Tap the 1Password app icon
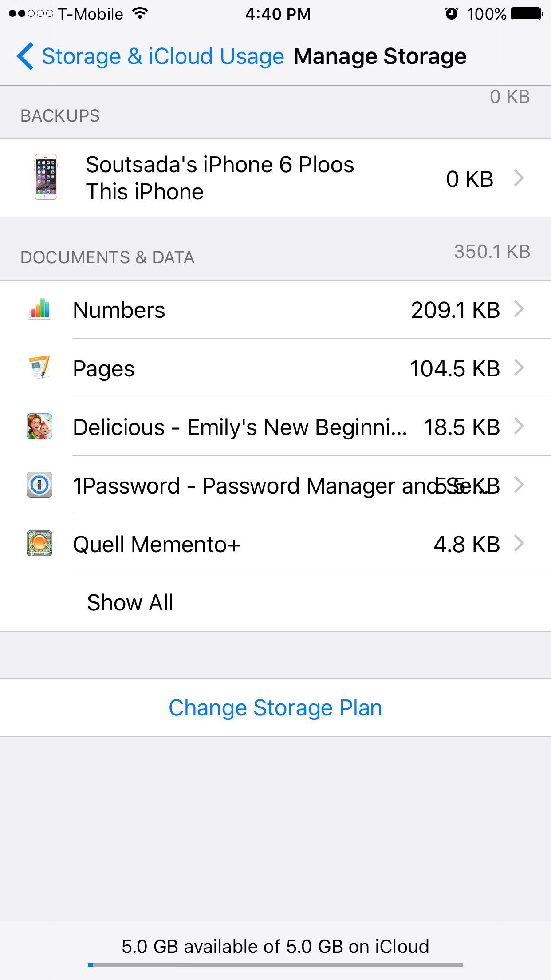Screen dimensions: 551x980 (40, 485)
